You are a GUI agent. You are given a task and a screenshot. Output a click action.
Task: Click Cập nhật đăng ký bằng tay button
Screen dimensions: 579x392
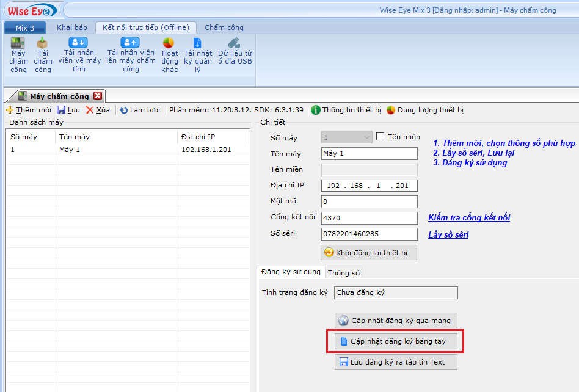click(x=395, y=341)
